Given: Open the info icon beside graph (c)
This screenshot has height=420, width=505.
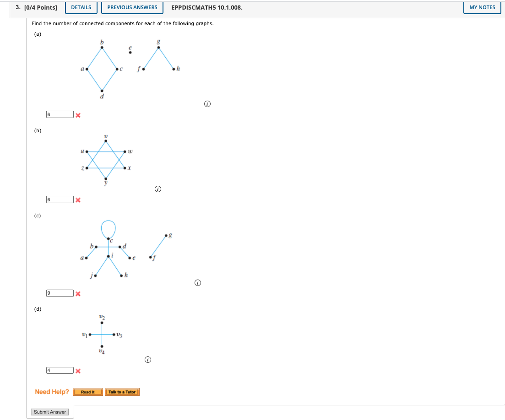Looking at the screenshot, I should click(x=197, y=283).
